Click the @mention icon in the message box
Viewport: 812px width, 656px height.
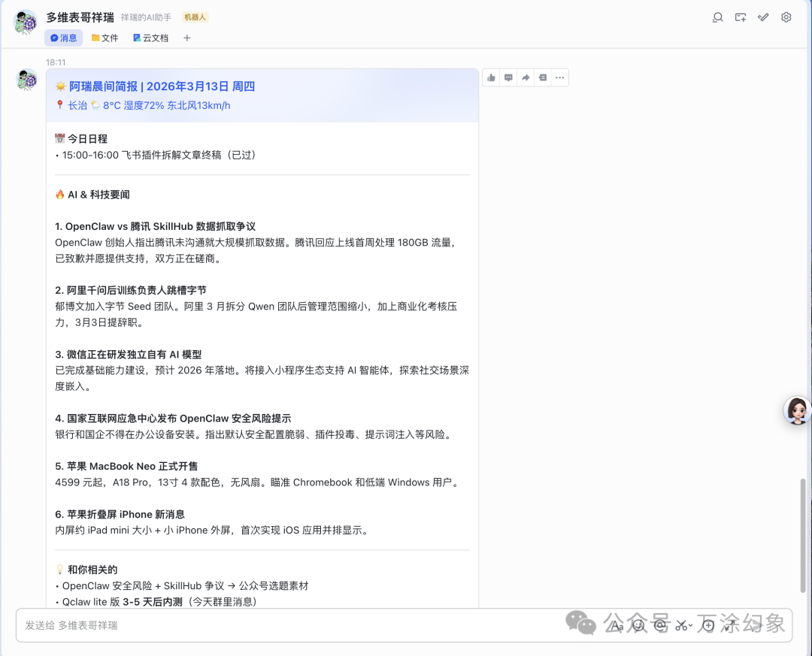tap(660, 625)
